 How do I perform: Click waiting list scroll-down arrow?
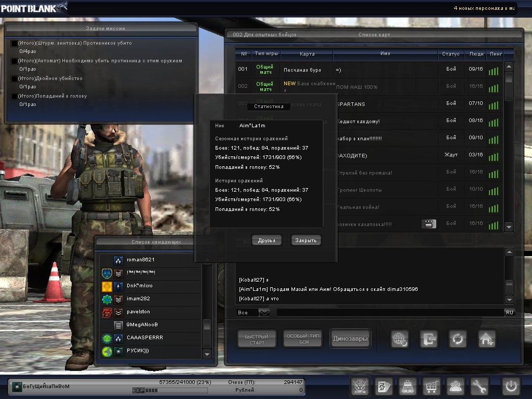(207, 354)
